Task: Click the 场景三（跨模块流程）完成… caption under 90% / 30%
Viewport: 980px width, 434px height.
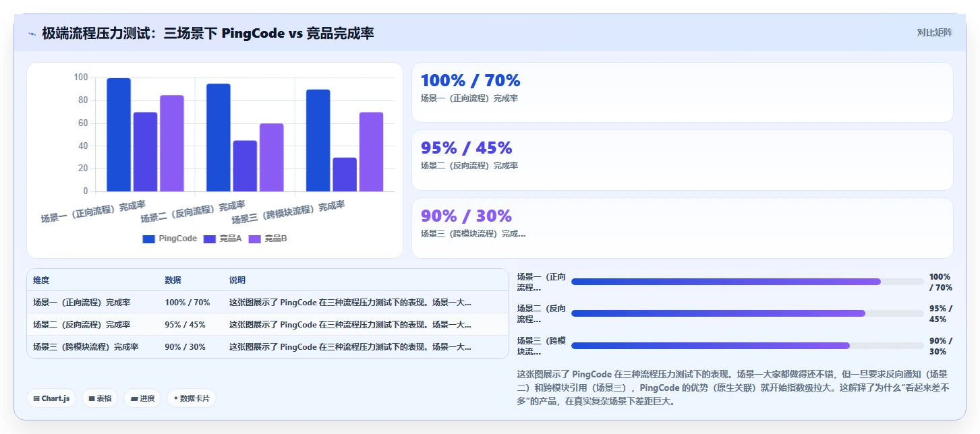Action: pyautogui.click(x=473, y=234)
